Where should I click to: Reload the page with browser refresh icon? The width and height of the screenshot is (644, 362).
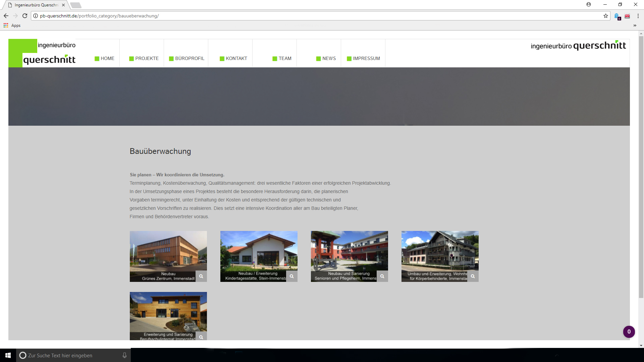[25, 16]
